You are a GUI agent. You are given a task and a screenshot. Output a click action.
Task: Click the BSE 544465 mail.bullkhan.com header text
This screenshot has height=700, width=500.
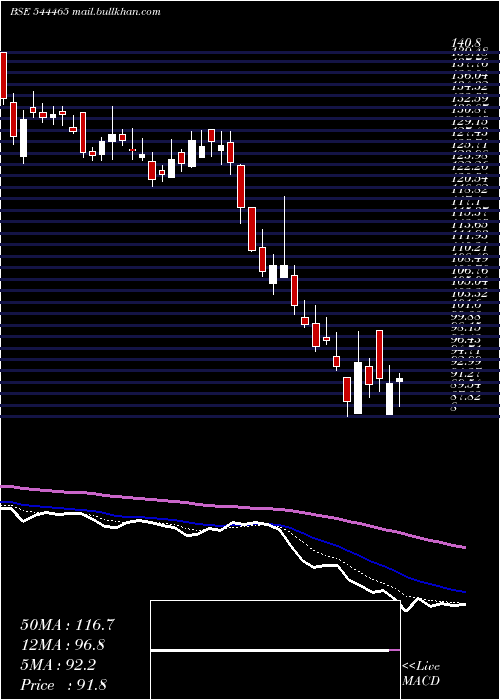point(85,12)
